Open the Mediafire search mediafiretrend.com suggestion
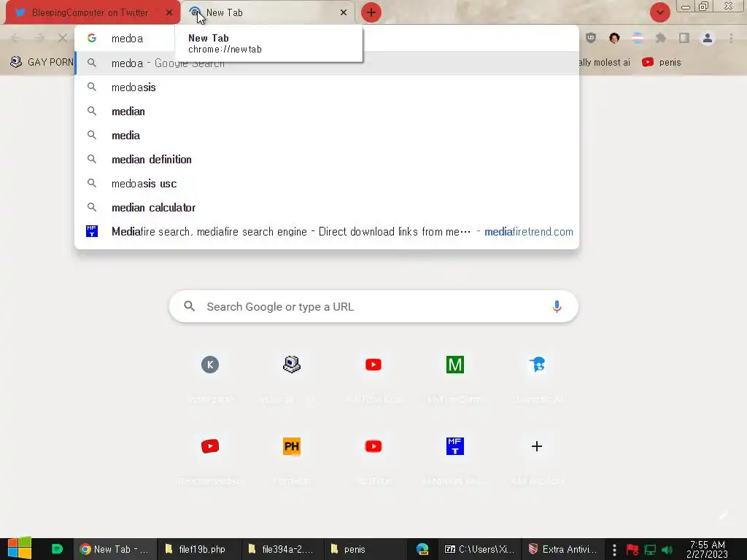Image resolution: width=747 pixels, height=560 pixels. pyautogui.click(x=327, y=231)
